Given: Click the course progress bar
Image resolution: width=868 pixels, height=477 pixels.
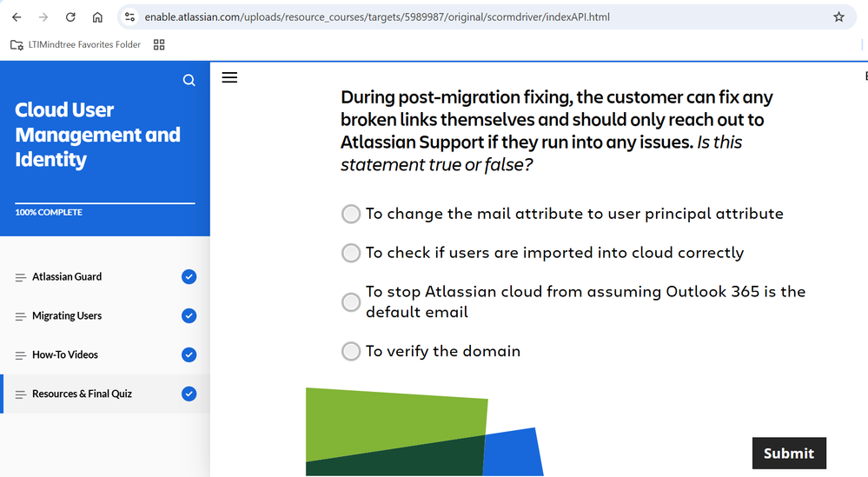Looking at the screenshot, I should click(105, 203).
